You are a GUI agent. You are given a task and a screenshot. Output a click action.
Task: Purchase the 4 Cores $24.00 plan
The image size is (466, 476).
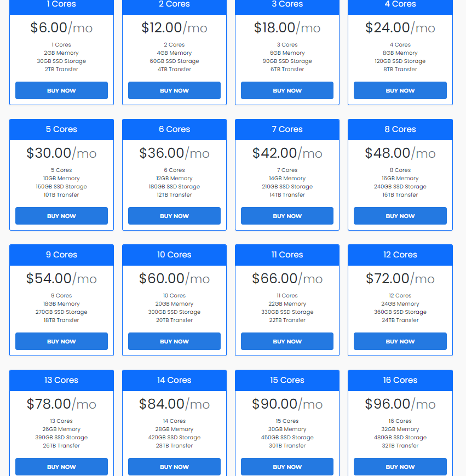[400, 90]
